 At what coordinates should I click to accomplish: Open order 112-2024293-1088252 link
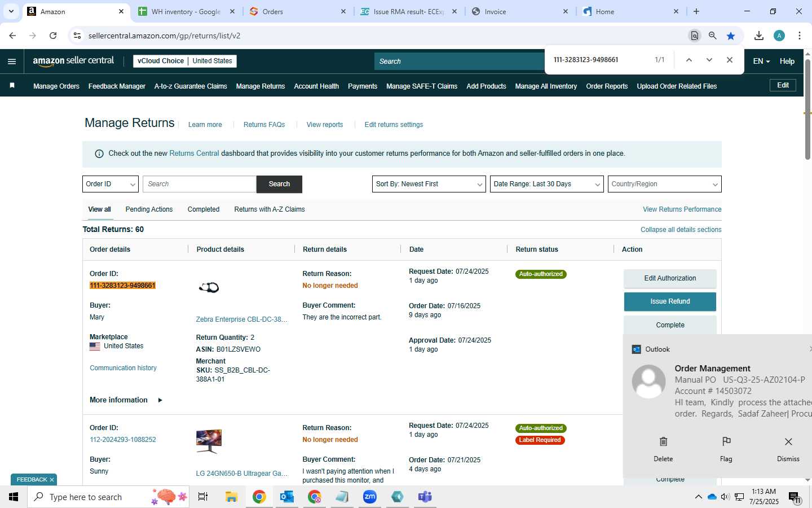point(123,440)
